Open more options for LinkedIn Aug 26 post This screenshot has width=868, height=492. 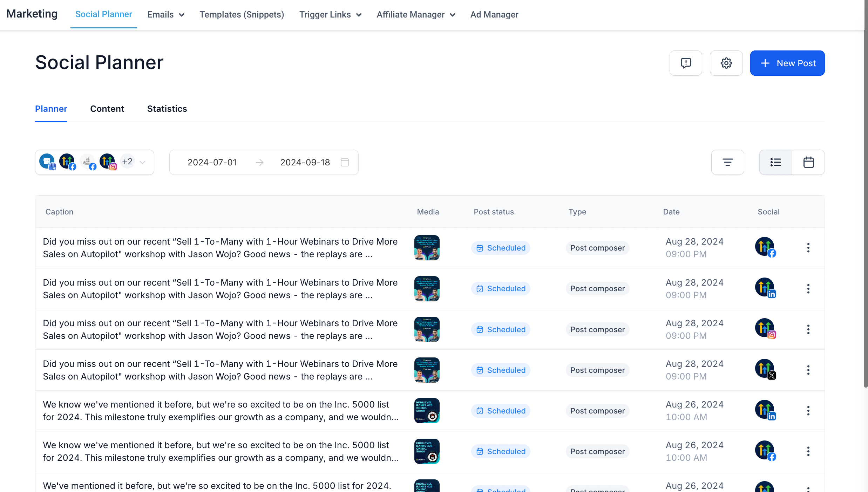808,411
